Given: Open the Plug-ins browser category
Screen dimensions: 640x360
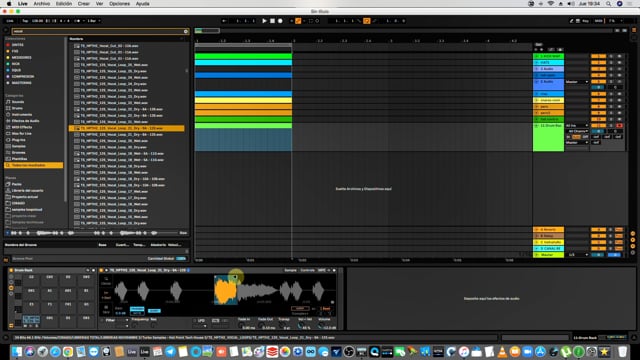Looking at the screenshot, I should click(x=18, y=140).
